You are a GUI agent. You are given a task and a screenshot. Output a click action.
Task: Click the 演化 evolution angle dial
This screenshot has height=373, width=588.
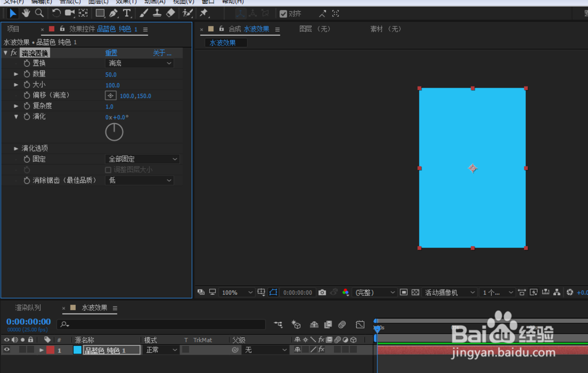(x=114, y=132)
